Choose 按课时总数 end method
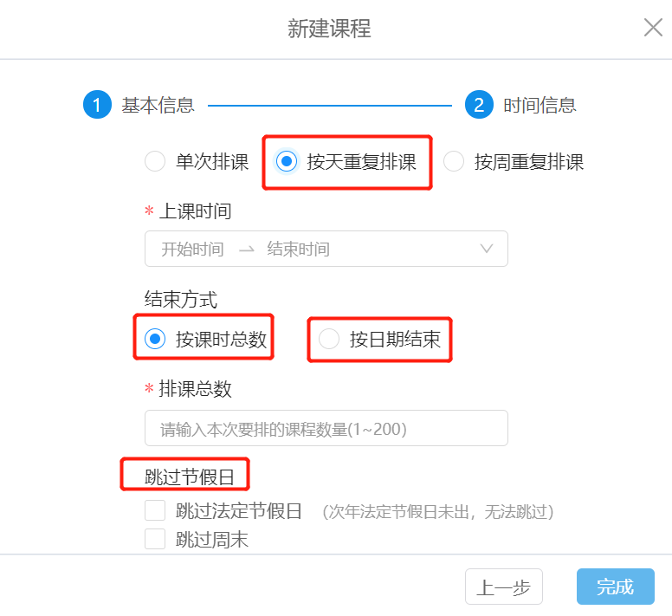The image size is (672, 616). pyautogui.click(x=155, y=339)
